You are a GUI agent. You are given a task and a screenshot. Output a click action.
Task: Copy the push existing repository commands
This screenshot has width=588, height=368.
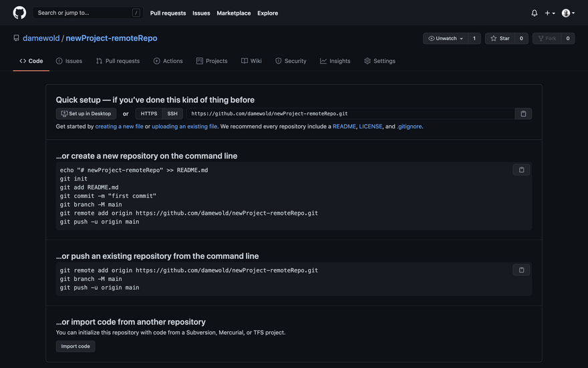pos(521,270)
